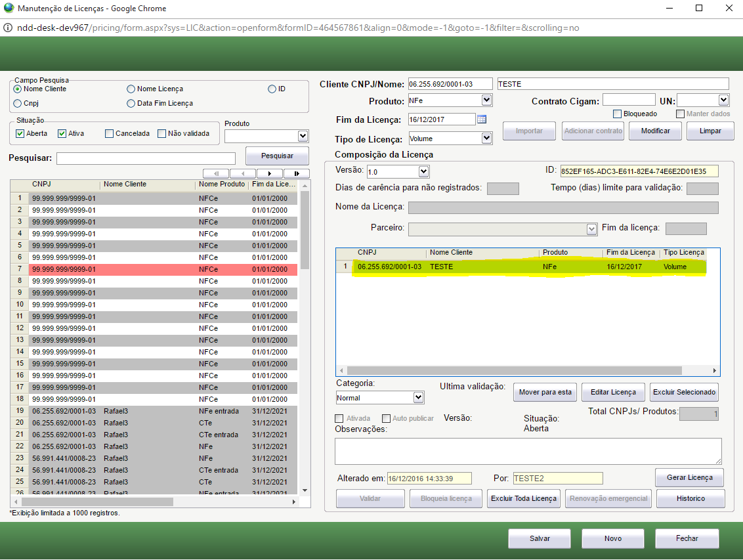This screenshot has width=743, height=560.
Task: Select the Cnpj search radio option
Action: (17, 104)
